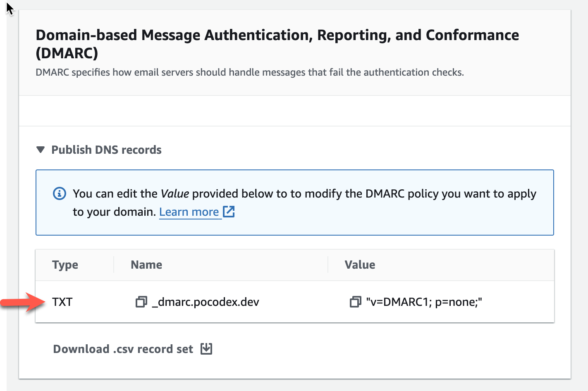Click the blue info circle icon

tap(60, 193)
